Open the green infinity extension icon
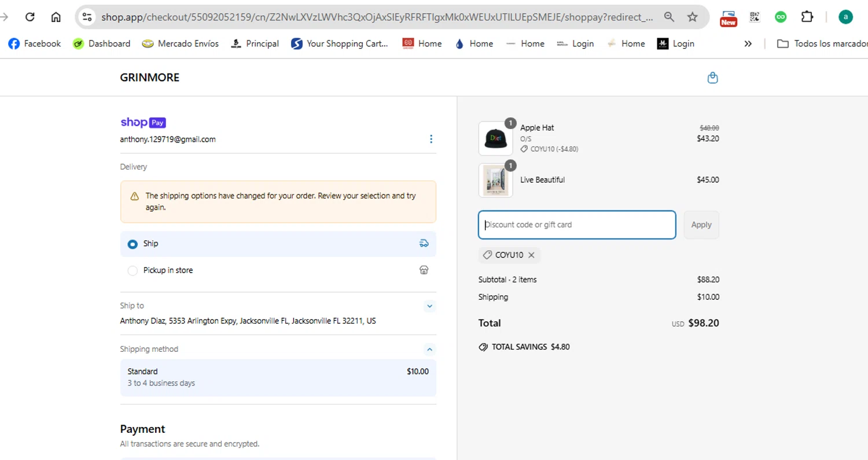The image size is (868, 460). [x=781, y=17]
